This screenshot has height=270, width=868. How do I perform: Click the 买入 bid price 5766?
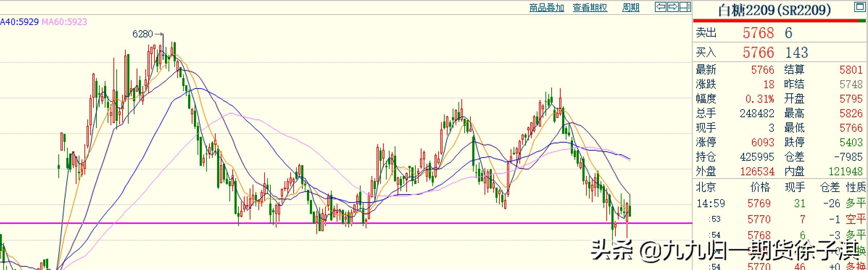tap(758, 53)
